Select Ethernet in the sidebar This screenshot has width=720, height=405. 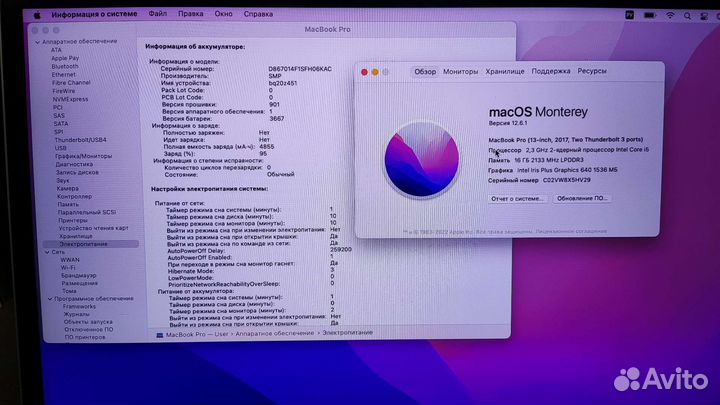tap(63, 74)
